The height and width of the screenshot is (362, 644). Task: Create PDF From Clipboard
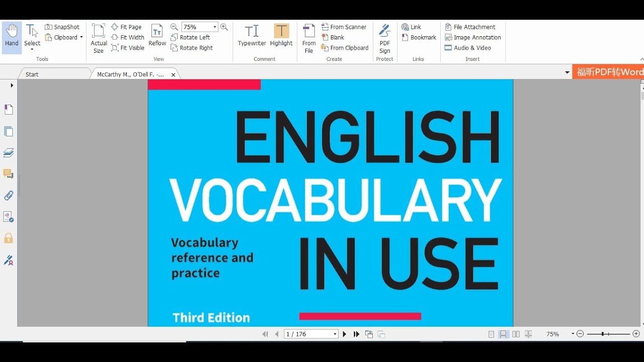345,48
